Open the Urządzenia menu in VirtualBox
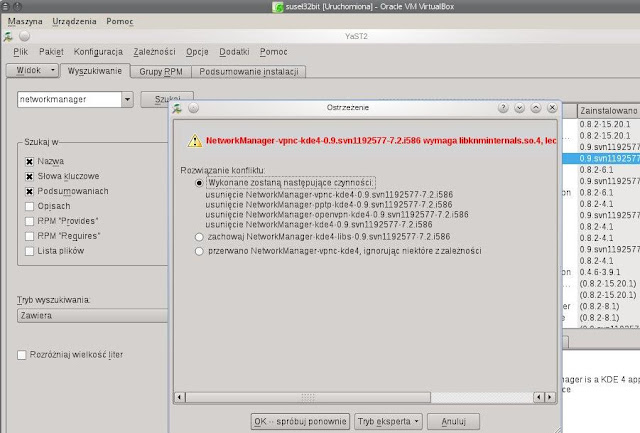 point(74,21)
